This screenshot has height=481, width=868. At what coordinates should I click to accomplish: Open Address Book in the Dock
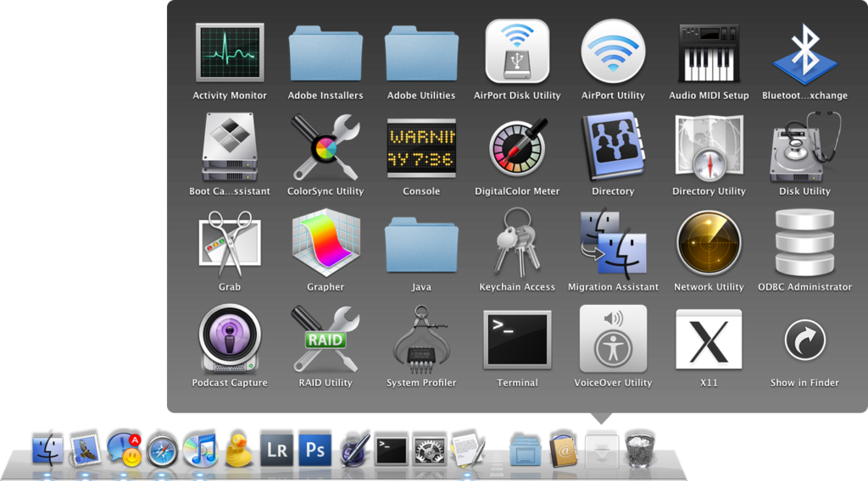tap(563, 450)
